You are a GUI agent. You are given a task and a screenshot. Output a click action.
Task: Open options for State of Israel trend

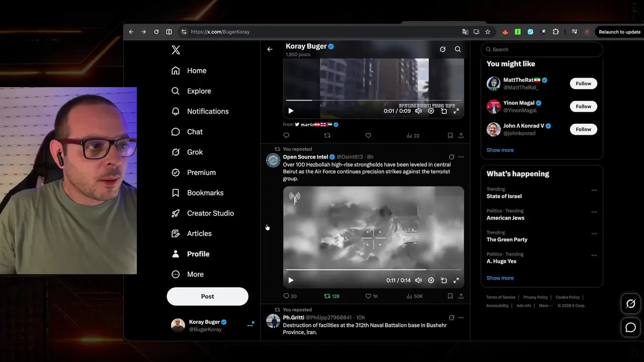(x=594, y=191)
